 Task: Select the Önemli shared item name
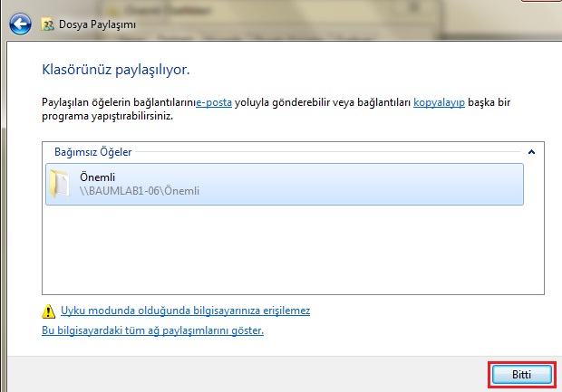[98, 177]
